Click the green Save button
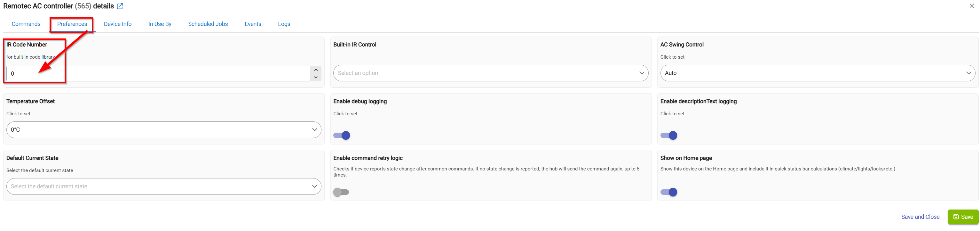Screen dimensions: 980x231 [963, 217]
